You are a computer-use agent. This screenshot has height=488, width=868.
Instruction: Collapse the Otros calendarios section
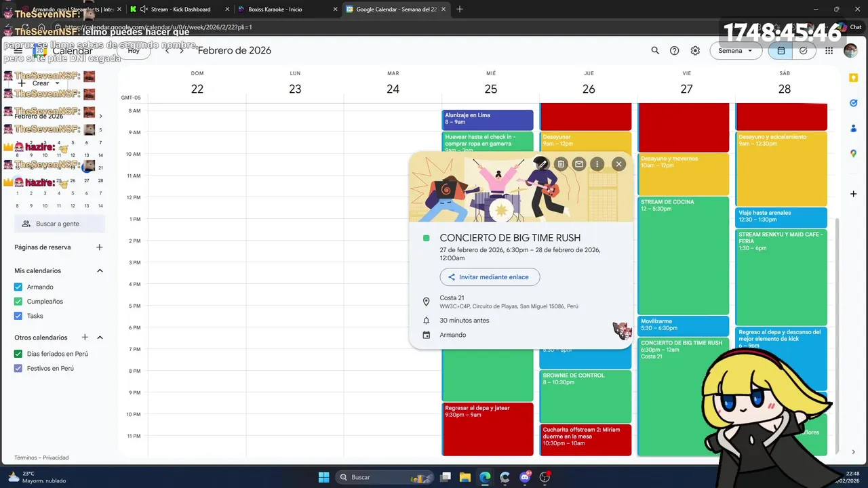(x=100, y=338)
